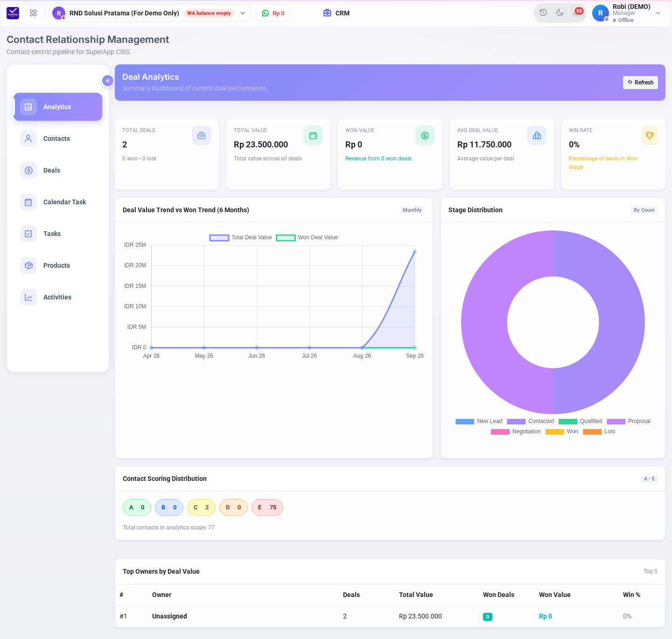Toggle Negotiation legend in stage chart

tap(516, 431)
